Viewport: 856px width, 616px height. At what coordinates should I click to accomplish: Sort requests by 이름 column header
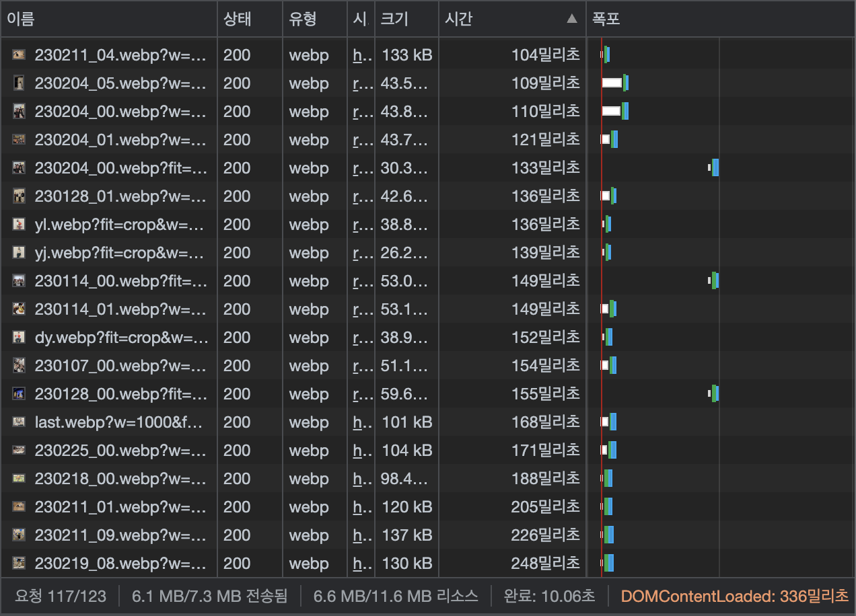(x=21, y=19)
